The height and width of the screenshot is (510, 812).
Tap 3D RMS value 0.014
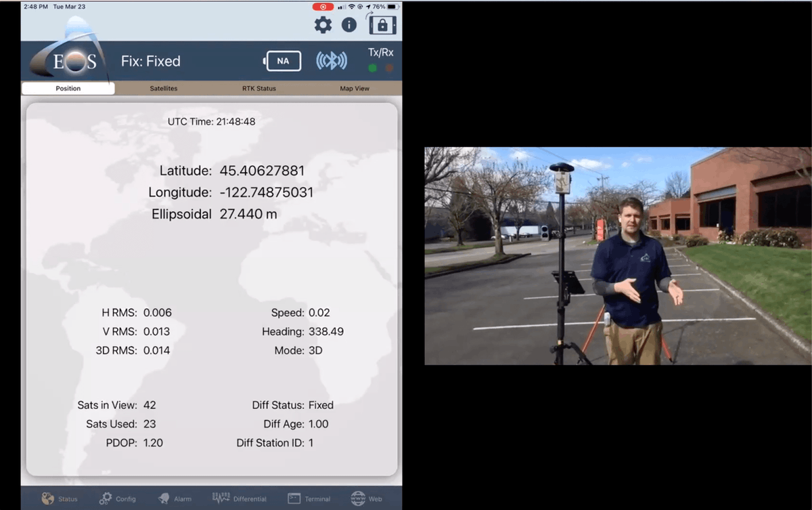pos(156,351)
